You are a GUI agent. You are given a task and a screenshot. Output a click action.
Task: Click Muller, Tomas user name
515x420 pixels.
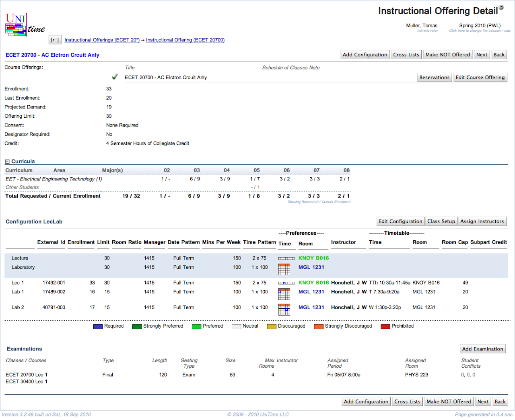coord(422,26)
